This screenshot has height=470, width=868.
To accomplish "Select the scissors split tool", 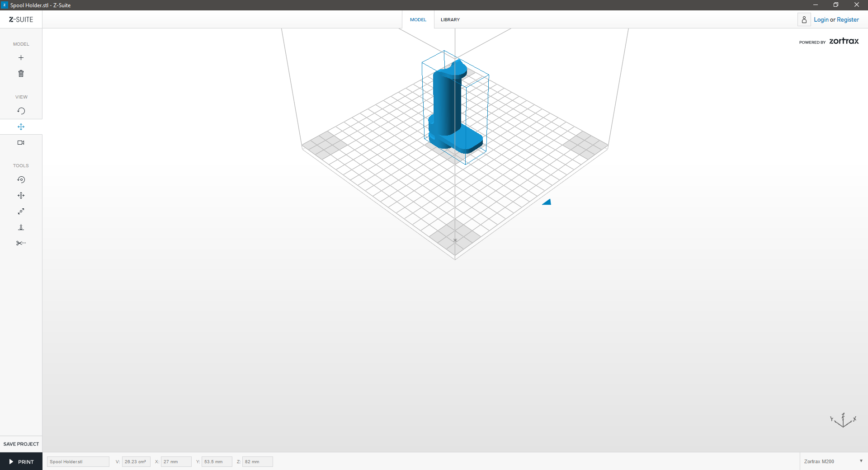I will (21, 243).
